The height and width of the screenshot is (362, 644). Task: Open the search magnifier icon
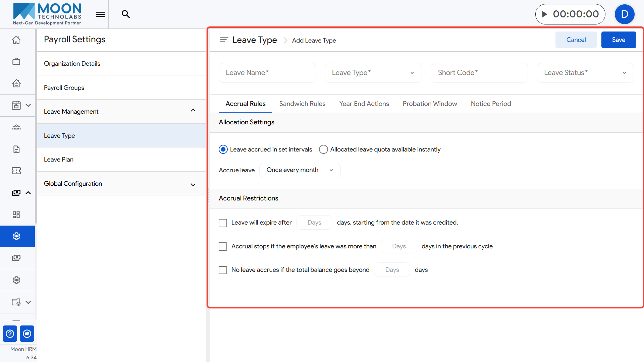pos(125,14)
